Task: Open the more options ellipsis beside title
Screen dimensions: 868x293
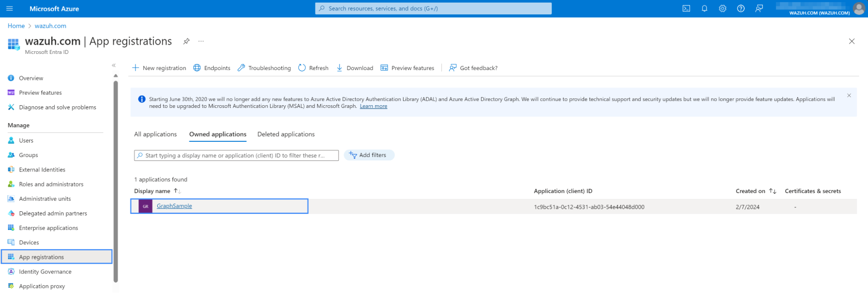Action: tap(201, 41)
